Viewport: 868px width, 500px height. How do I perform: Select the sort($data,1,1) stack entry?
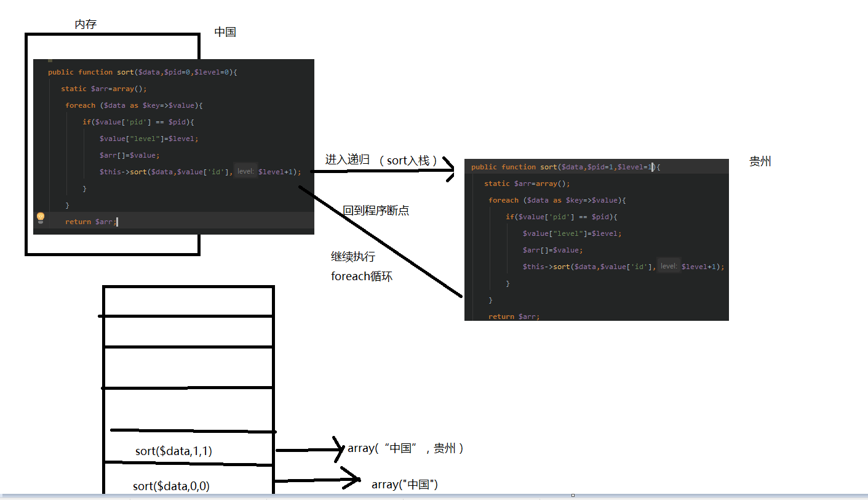[x=173, y=451]
